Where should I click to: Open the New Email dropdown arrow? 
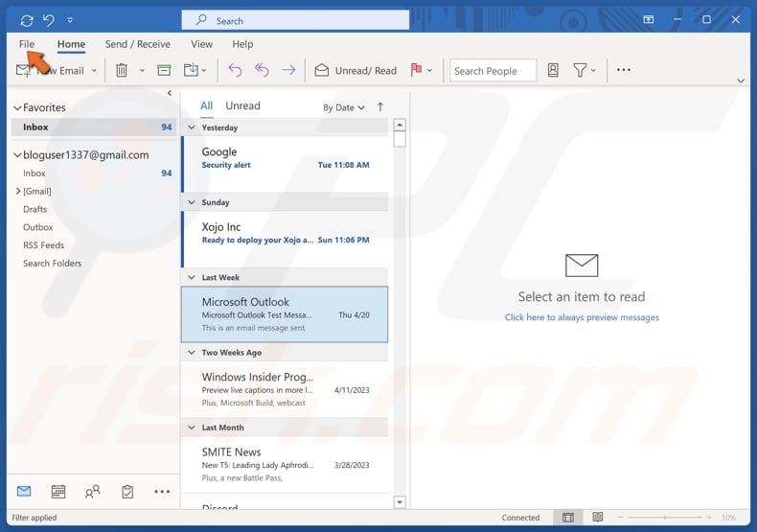click(x=94, y=71)
